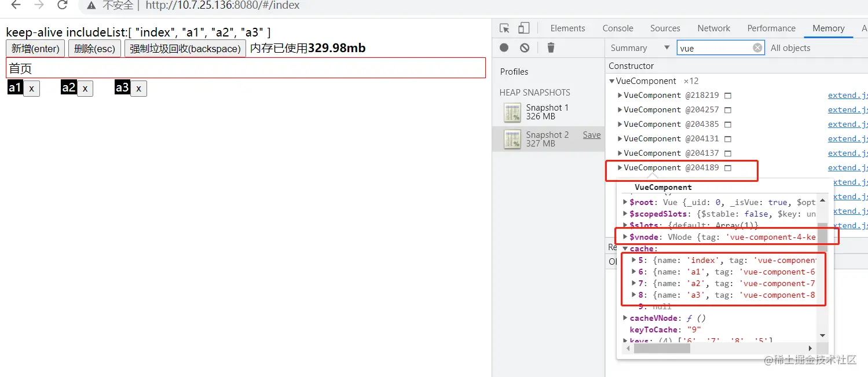Screen dimensions: 868x377
Task: Clear the vue filter with the x icon
Action: (x=757, y=48)
